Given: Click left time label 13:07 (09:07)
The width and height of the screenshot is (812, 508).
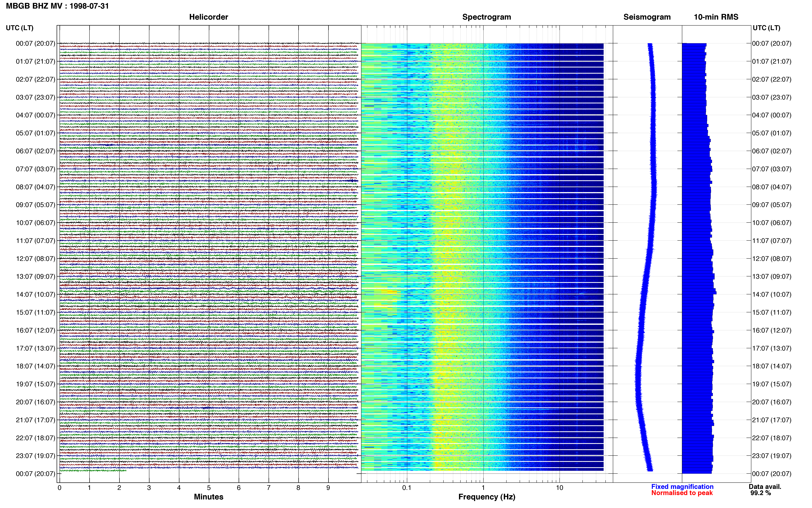Looking at the screenshot, I should pyautogui.click(x=35, y=276).
